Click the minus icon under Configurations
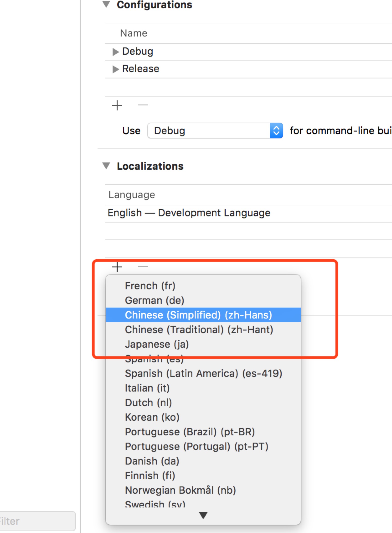 point(143,105)
